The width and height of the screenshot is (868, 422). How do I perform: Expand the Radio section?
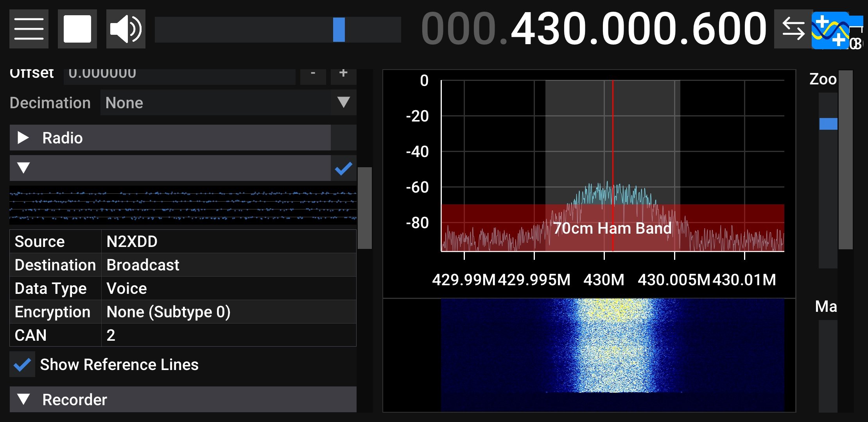(x=23, y=138)
